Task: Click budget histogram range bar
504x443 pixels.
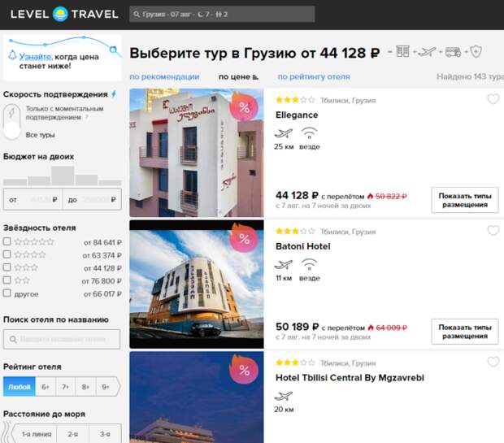Action: pos(63,176)
